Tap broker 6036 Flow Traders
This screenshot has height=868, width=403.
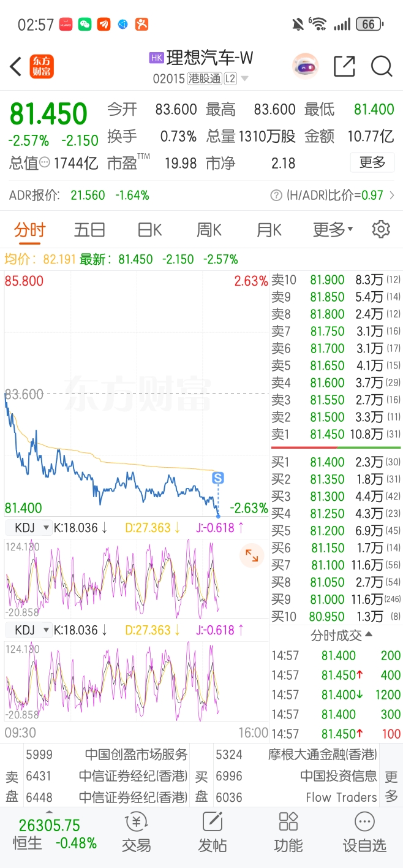coord(296,798)
